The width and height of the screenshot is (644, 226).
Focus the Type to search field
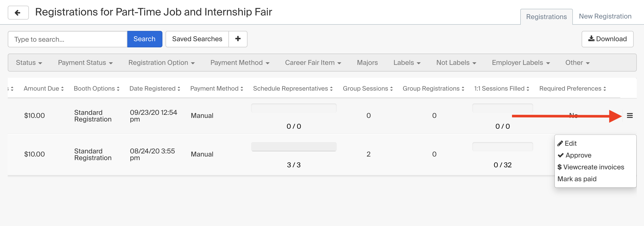(68, 39)
